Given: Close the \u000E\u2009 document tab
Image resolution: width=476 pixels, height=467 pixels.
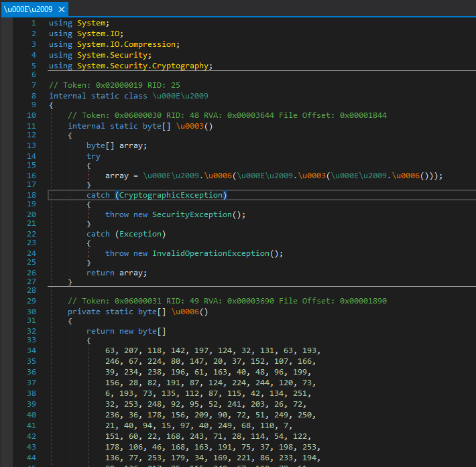Looking at the screenshot, I should click(62, 9).
